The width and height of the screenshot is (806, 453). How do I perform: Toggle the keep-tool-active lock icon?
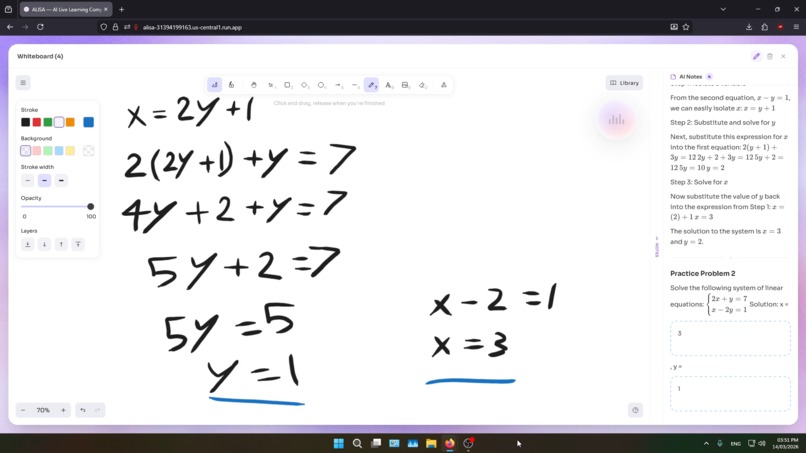coord(231,85)
